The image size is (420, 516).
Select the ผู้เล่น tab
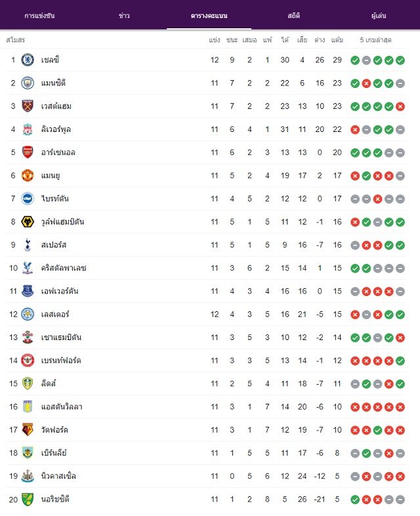379,16
